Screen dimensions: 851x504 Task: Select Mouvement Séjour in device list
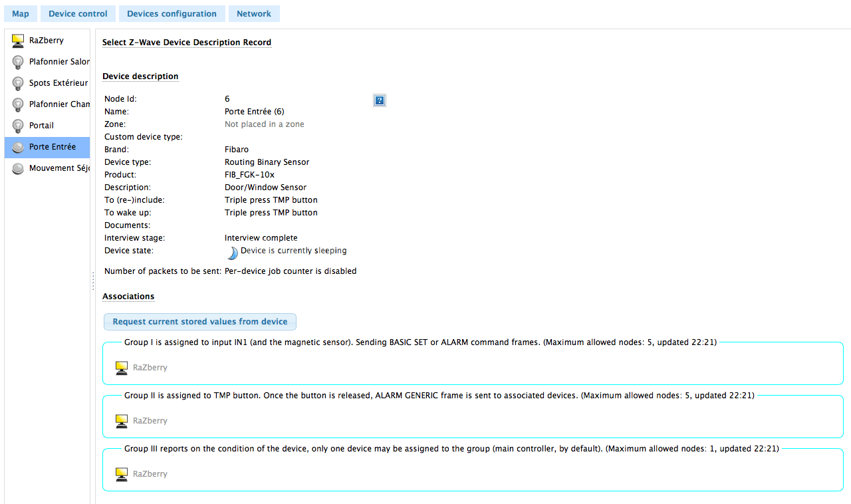click(47, 168)
